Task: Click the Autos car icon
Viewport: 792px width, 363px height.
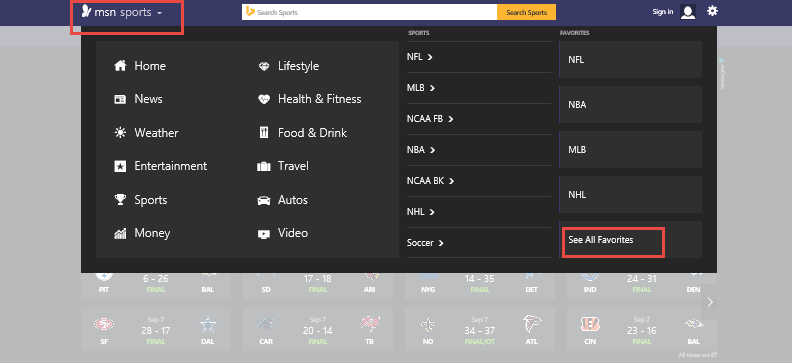Action: coord(264,200)
